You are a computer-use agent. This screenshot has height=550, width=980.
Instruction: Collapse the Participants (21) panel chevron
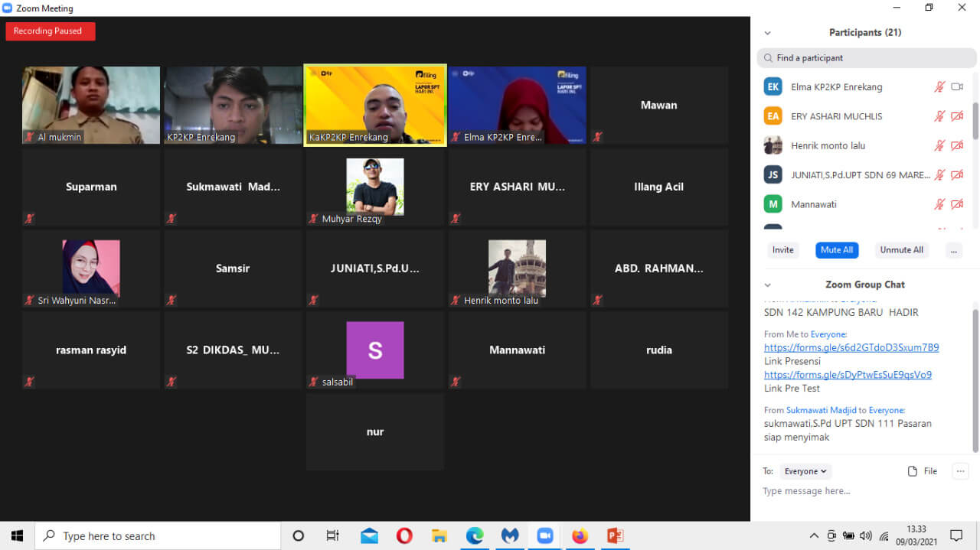tap(767, 33)
